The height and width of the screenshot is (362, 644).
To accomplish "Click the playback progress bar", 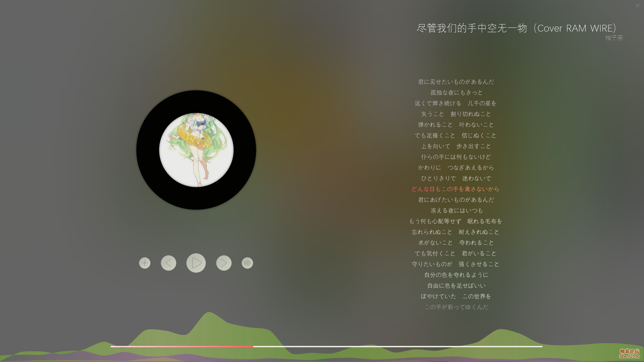I will [x=326, y=347].
